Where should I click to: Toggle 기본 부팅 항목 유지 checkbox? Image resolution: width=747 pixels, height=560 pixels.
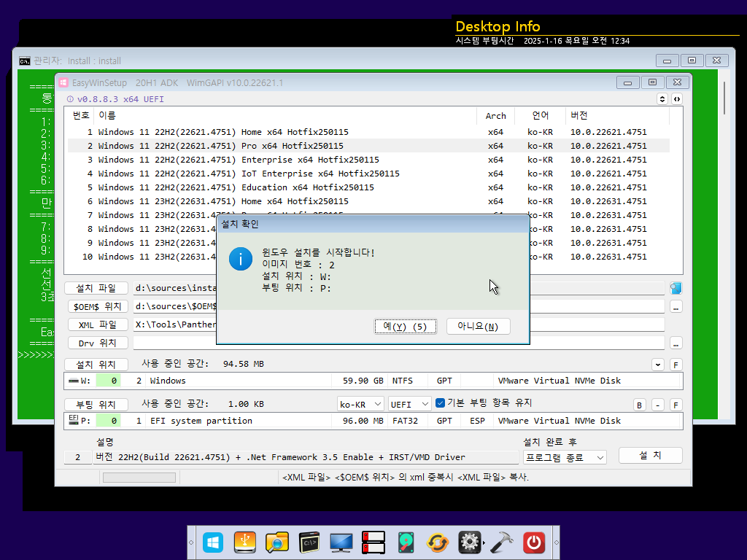440,402
